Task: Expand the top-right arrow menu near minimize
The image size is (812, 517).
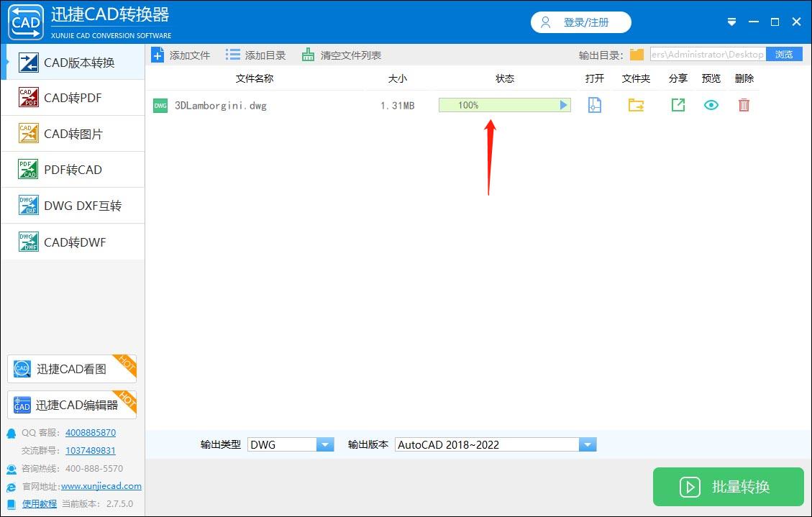Action: (731, 22)
